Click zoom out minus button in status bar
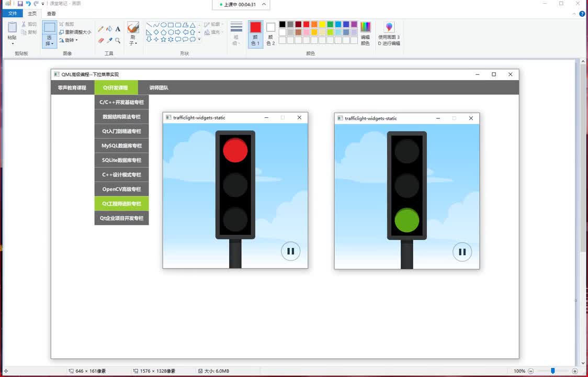The image size is (588, 377). (x=530, y=371)
